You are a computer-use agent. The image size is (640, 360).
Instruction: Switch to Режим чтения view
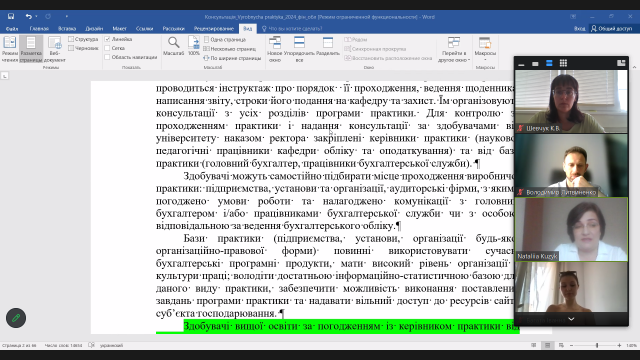(x=10, y=49)
